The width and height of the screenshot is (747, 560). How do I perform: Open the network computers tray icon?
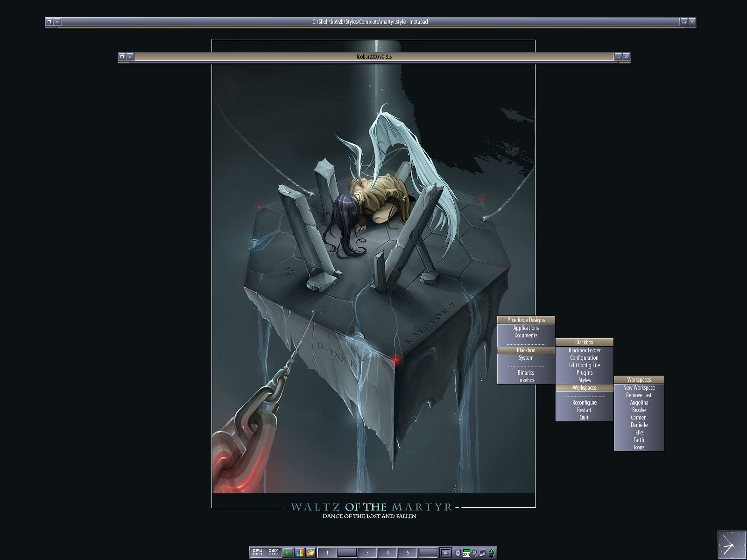(483, 553)
